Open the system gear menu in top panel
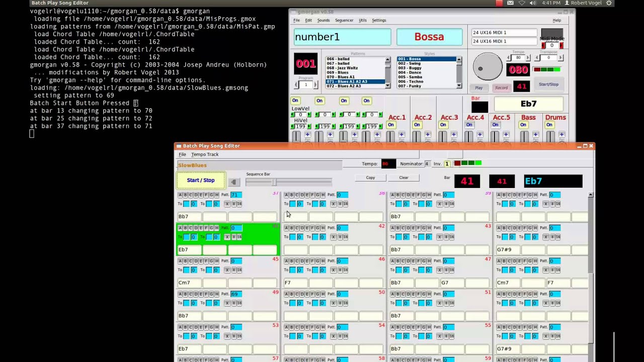 tap(609, 3)
